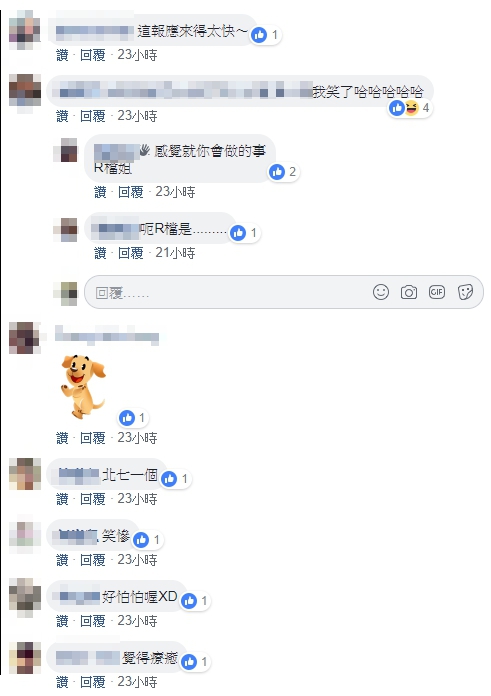Like the 呃R檔是 reply
Viewport: 491px width, 696px height.
point(100,253)
